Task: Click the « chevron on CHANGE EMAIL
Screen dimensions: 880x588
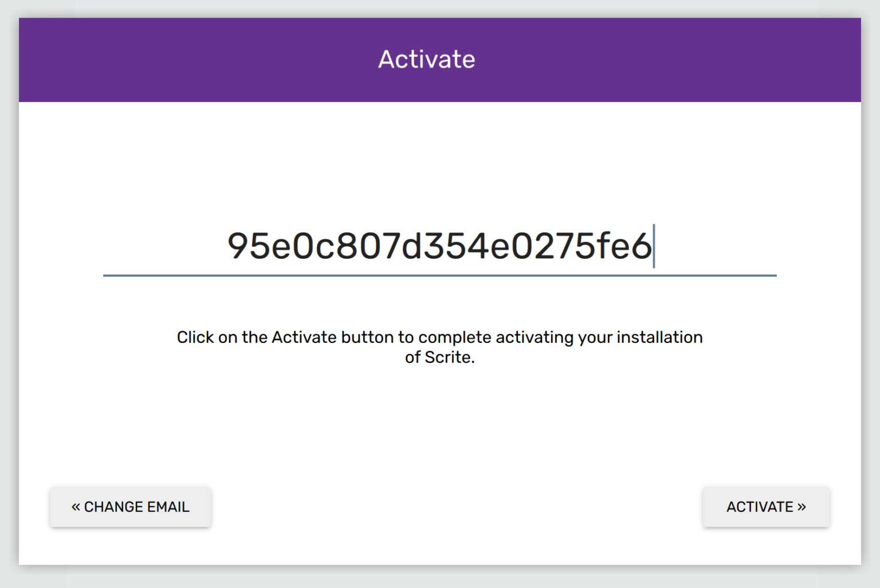Action: point(76,507)
